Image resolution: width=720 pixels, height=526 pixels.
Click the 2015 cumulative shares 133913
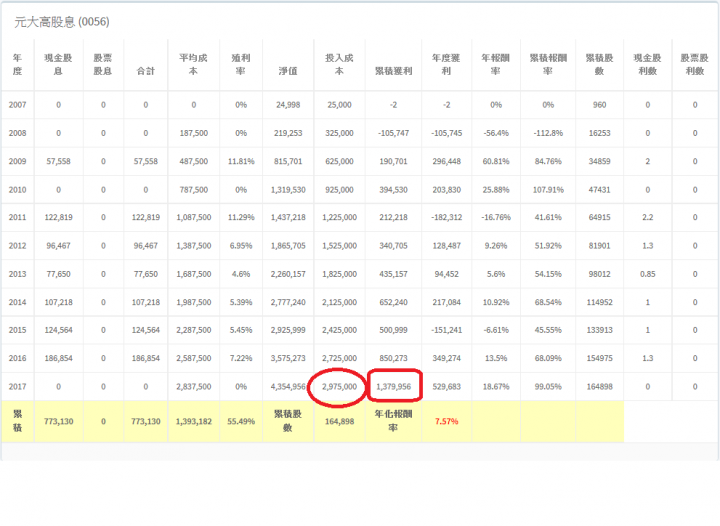point(600,330)
